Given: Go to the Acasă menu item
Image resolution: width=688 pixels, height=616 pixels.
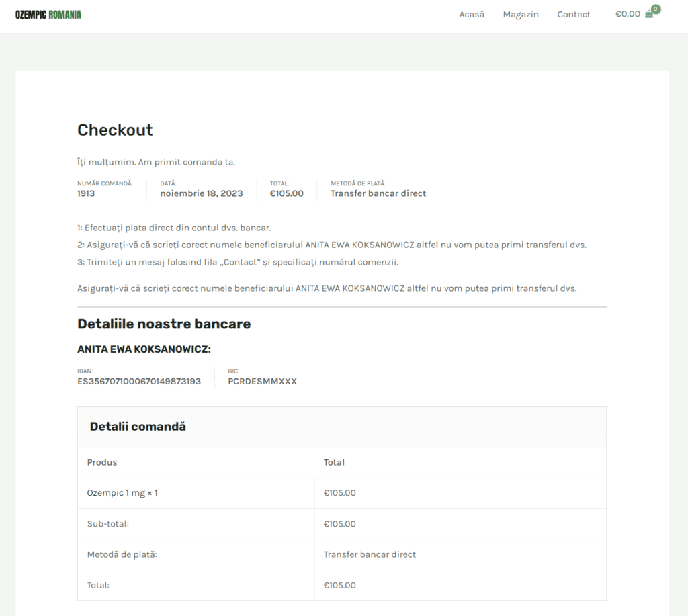Looking at the screenshot, I should [472, 15].
